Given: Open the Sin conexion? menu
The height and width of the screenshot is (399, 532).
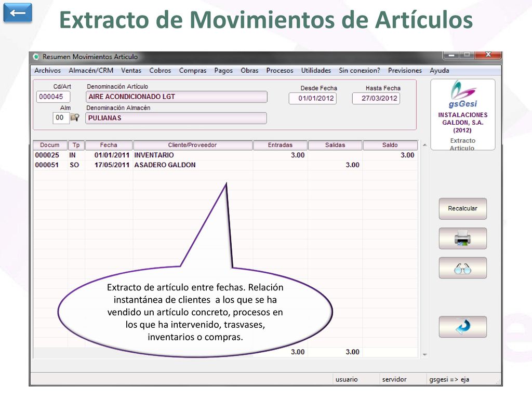Looking at the screenshot, I should tap(360, 71).
